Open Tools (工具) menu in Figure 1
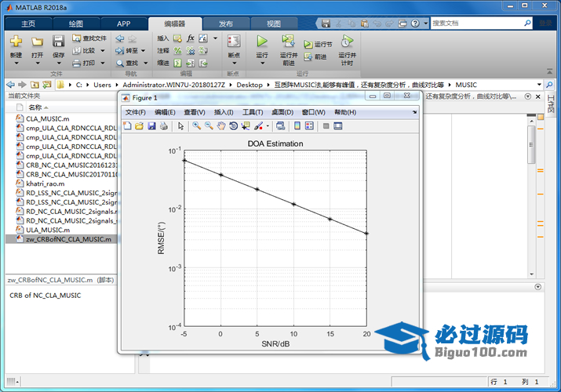The width and height of the screenshot is (561, 392). click(x=253, y=112)
